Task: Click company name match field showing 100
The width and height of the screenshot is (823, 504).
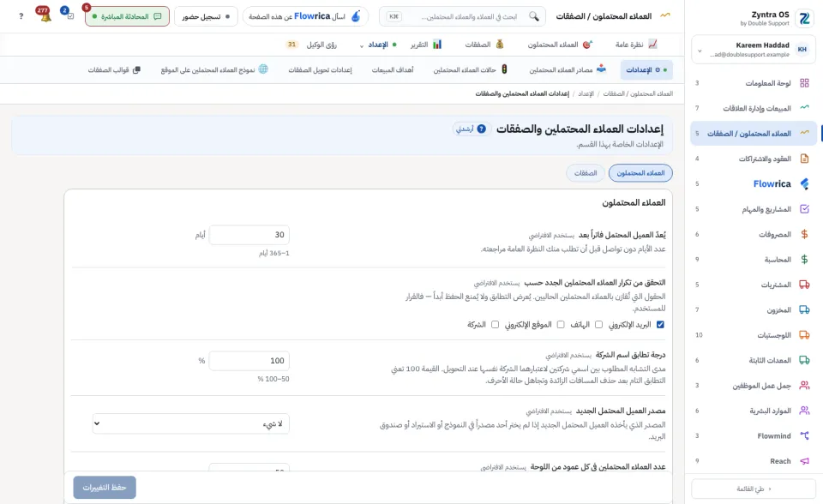Action: [x=249, y=361]
